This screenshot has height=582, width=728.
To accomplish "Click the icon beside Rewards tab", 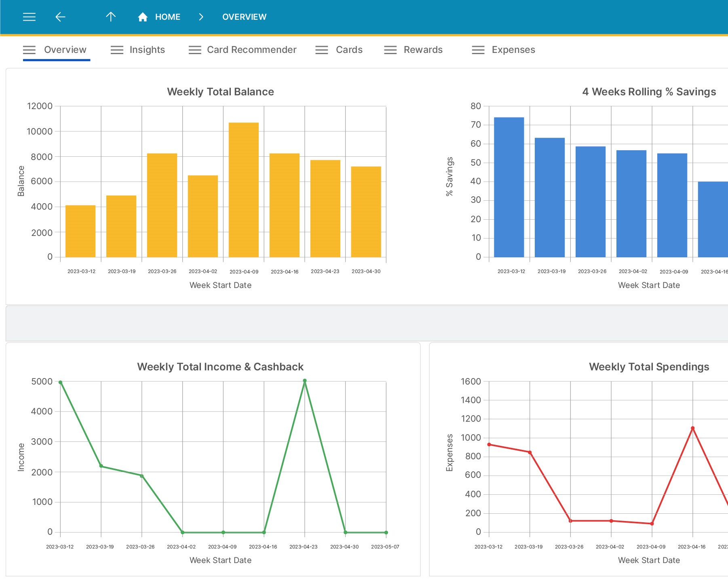I will coord(390,50).
